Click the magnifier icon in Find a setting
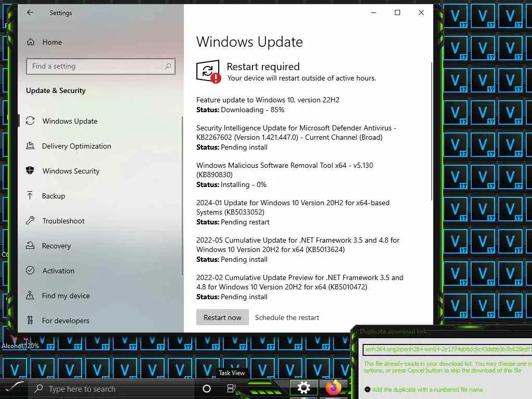Viewport: 532px width, 399px height. click(x=168, y=66)
